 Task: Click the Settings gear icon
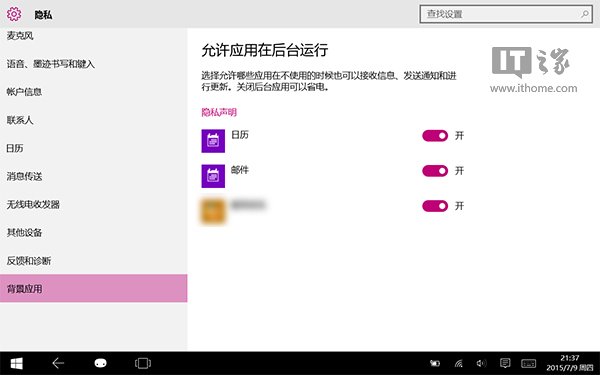point(14,14)
